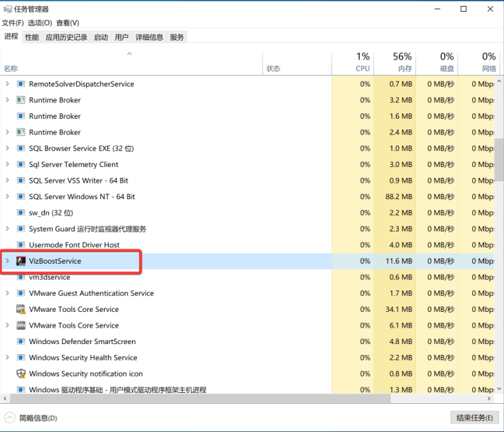504x432 pixels.
Task: Select the 进程 tab
Action: point(11,36)
